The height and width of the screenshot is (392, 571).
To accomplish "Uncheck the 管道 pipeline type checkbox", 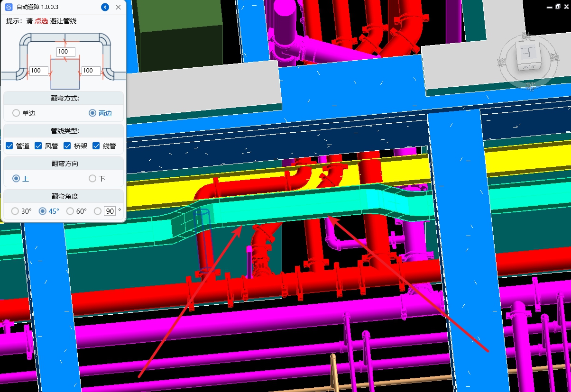I will [9, 146].
